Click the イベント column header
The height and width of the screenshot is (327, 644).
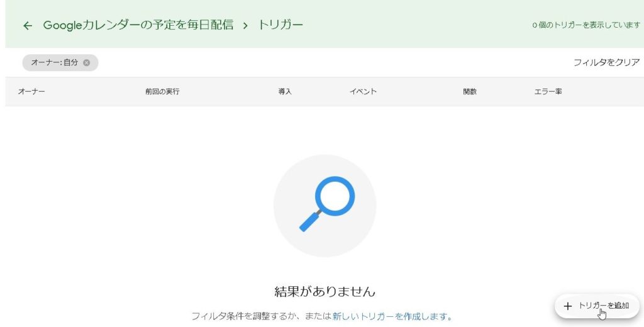coord(363,92)
